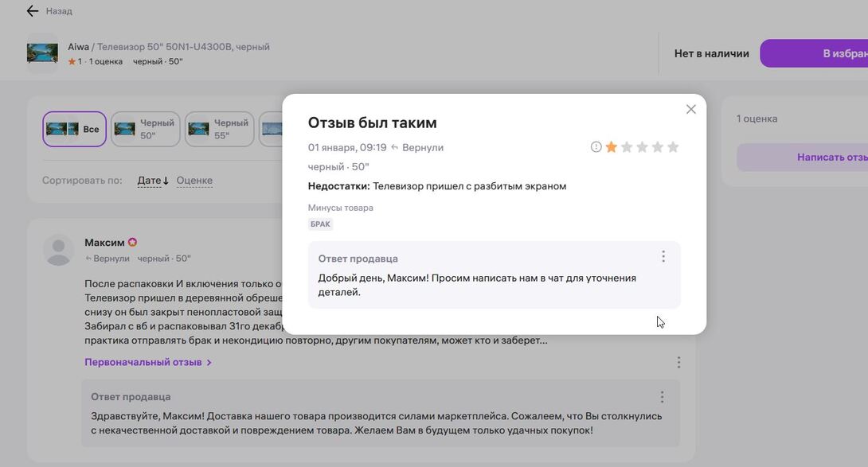This screenshot has height=467, width=868.
Task: Sort reviews by 'Дате'
Action: point(153,181)
